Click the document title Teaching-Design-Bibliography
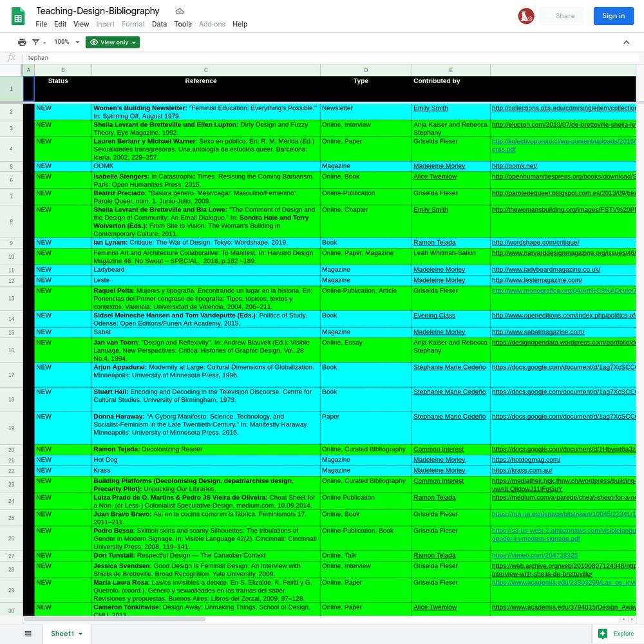The image size is (644, 644). tap(98, 11)
